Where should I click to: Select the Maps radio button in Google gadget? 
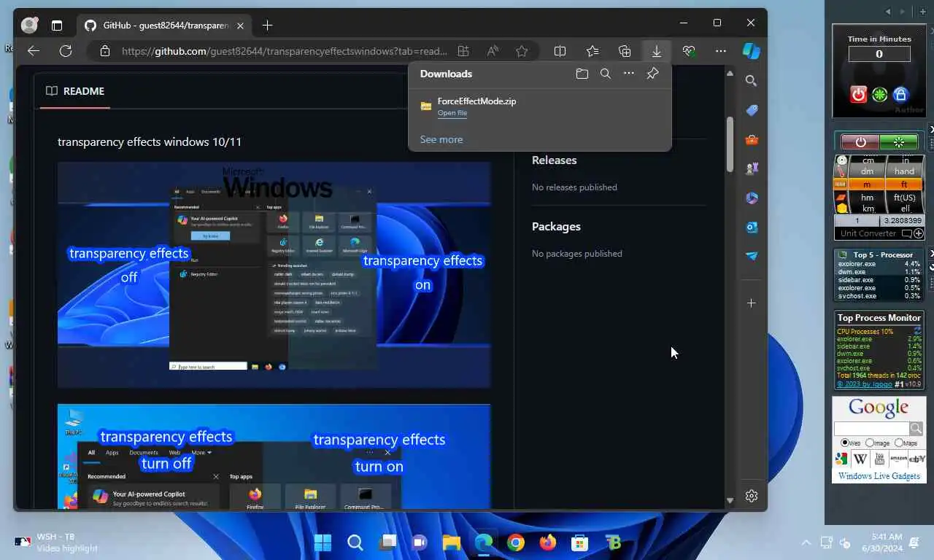tap(899, 443)
